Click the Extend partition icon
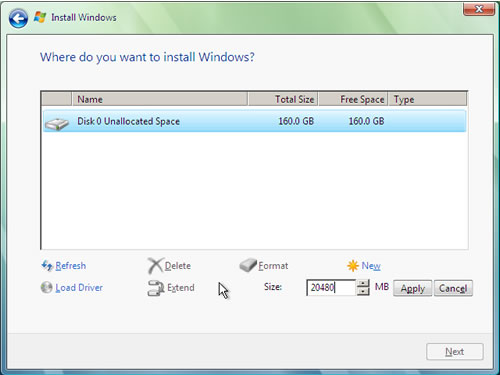 coord(156,288)
